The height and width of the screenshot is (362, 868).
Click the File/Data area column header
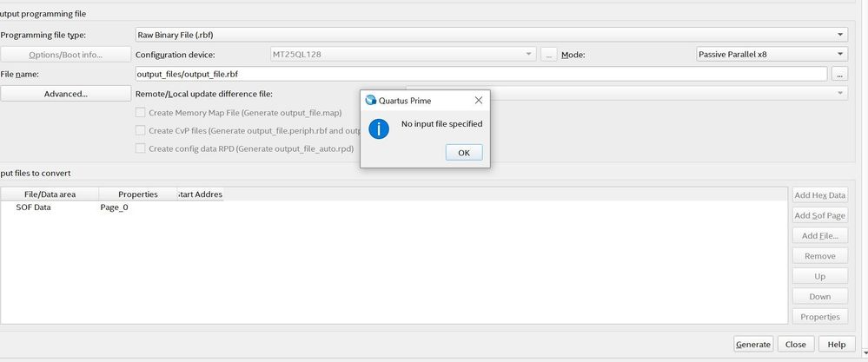(50, 194)
